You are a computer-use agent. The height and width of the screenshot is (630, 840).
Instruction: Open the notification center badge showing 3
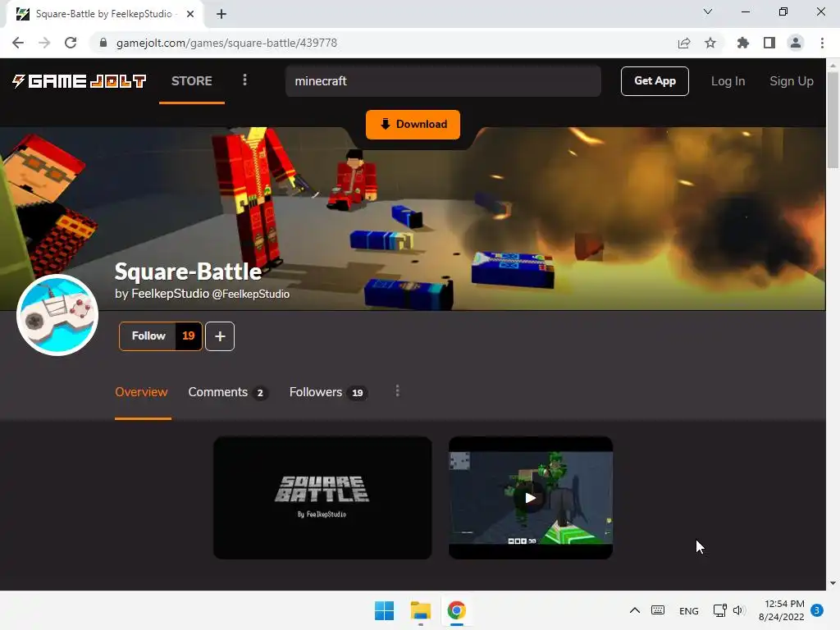[817, 610]
